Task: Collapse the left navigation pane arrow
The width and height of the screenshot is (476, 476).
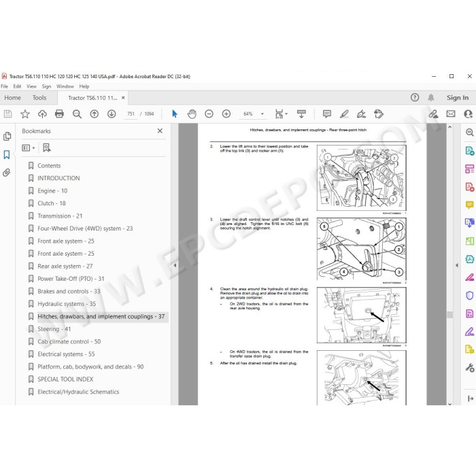Action: click(x=175, y=265)
